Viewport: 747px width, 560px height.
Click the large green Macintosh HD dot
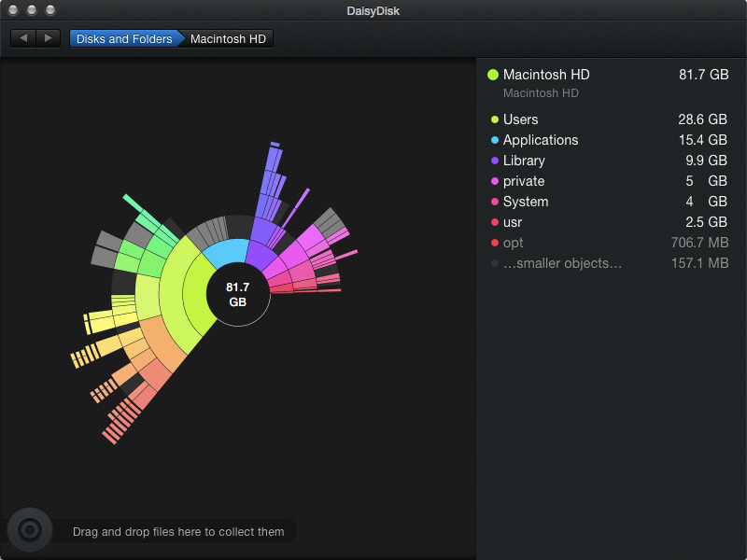tap(493, 75)
